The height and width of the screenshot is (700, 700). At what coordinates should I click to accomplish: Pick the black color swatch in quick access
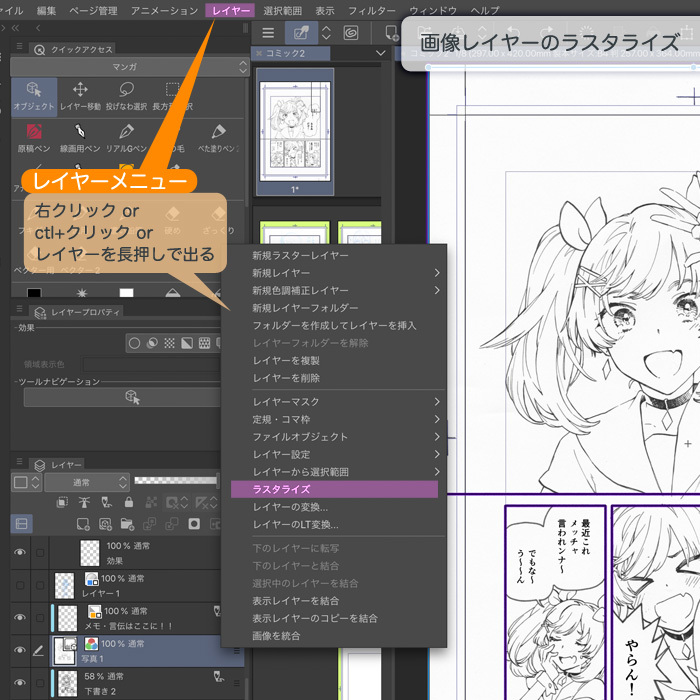(34, 292)
